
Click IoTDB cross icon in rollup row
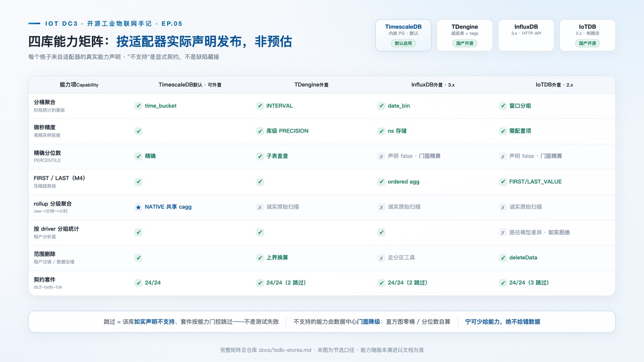click(503, 207)
